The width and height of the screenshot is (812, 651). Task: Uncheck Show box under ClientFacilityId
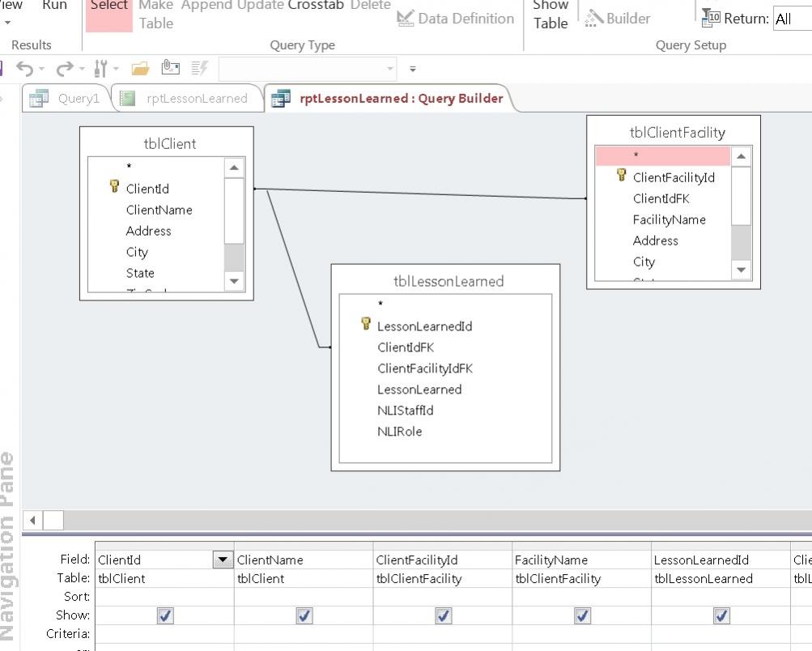tap(444, 615)
